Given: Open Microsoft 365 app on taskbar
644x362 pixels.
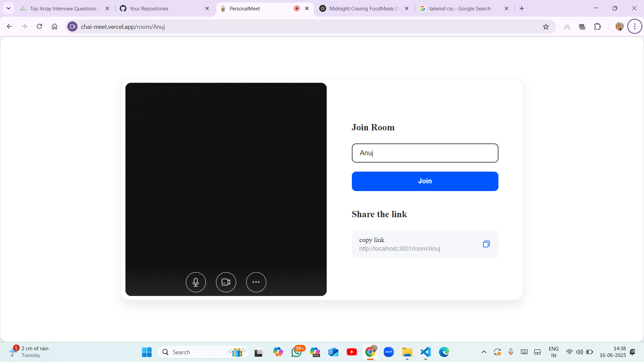Looking at the screenshot, I should click(315, 352).
